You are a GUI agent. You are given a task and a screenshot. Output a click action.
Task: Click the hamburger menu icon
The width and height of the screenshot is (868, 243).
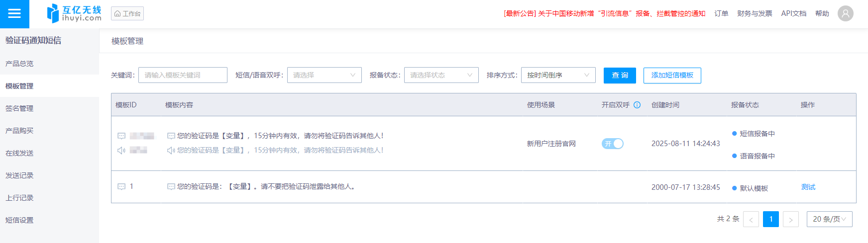(x=14, y=14)
